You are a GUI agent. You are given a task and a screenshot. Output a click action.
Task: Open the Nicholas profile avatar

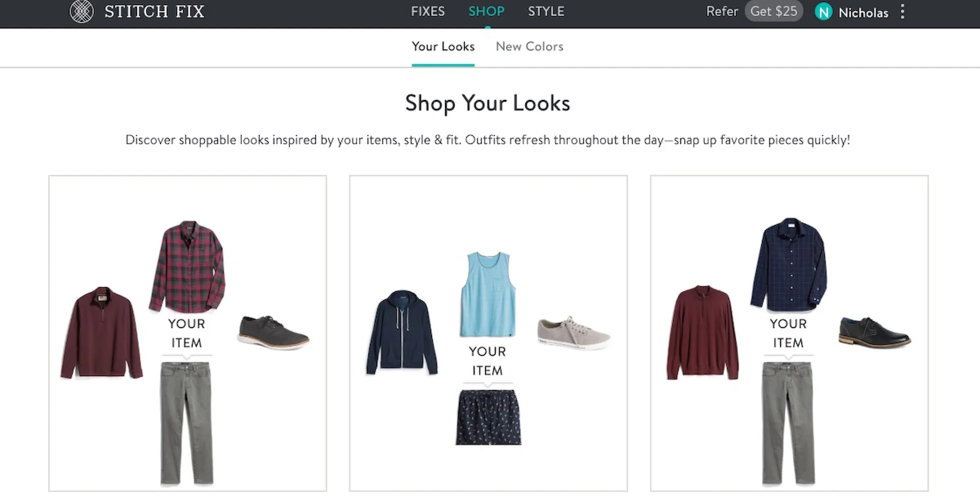824,12
